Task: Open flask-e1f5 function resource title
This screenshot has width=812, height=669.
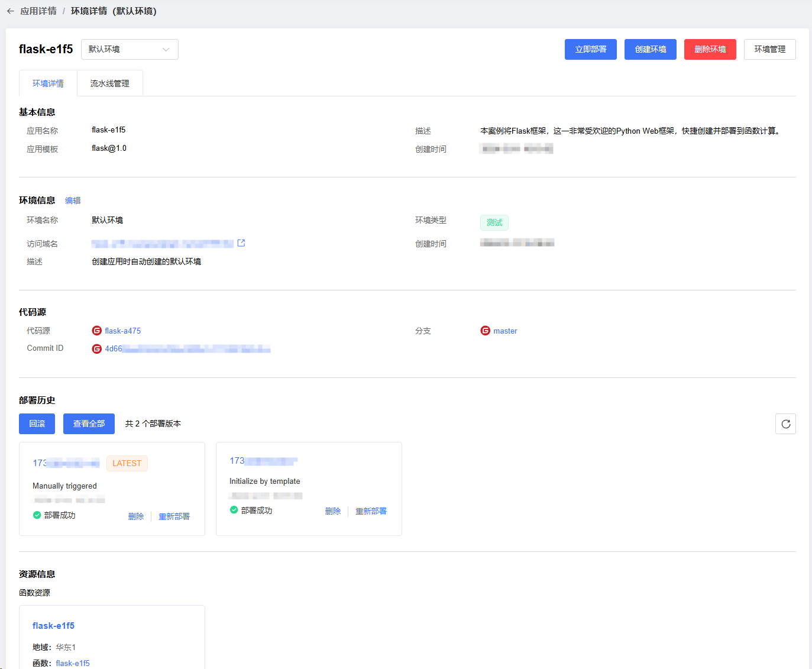Action: pyautogui.click(x=53, y=626)
